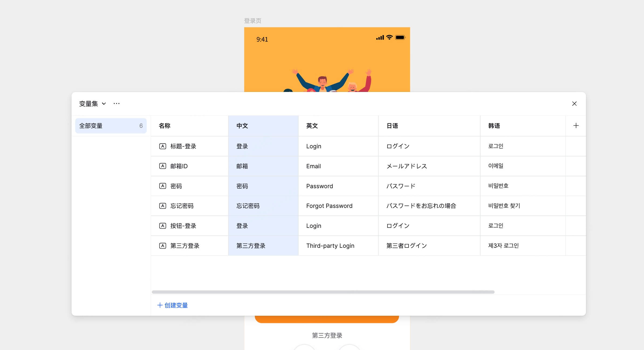
Task: Click the A icon next to 按钮-登录
Action: tap(162, 226)
